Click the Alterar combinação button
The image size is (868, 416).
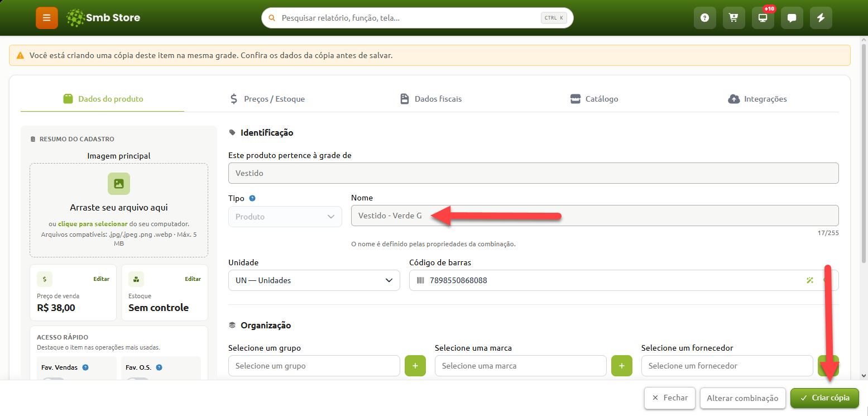742,398
